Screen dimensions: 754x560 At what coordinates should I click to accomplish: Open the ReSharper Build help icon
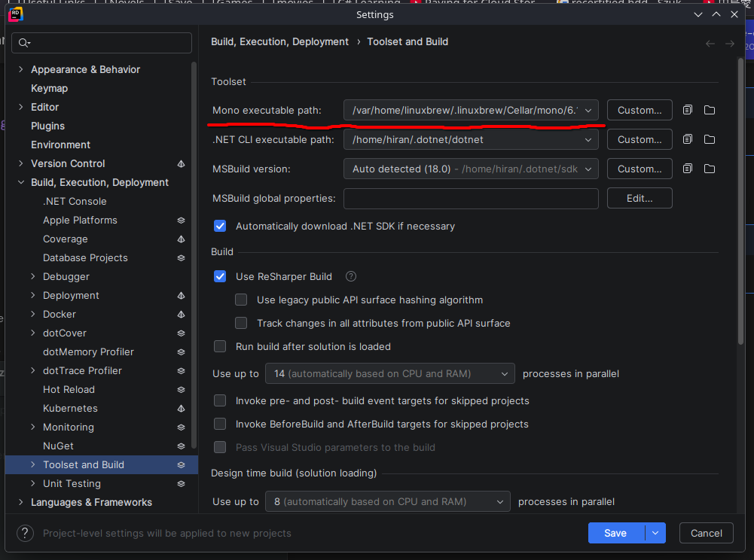coord(351,276)
